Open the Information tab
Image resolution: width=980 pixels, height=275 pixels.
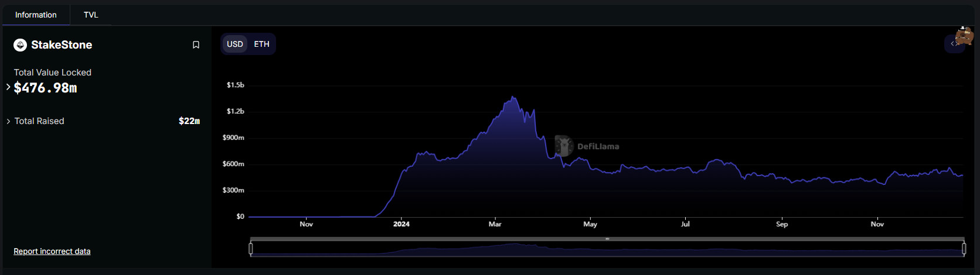36,15
